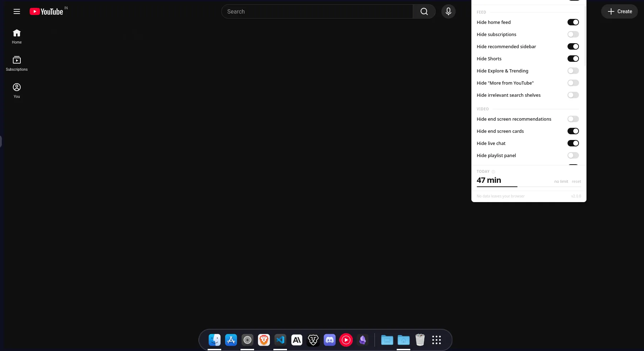Click the "no limit" link

[561, 181]
